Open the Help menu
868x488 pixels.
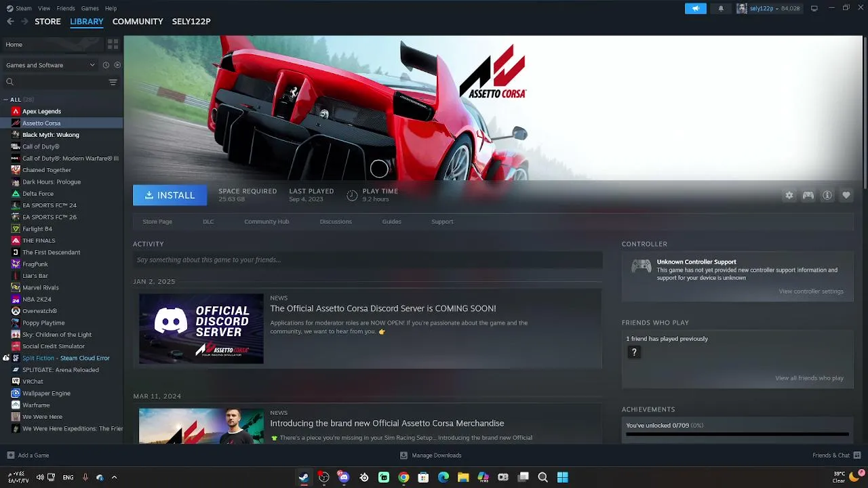tap(111, 8)
